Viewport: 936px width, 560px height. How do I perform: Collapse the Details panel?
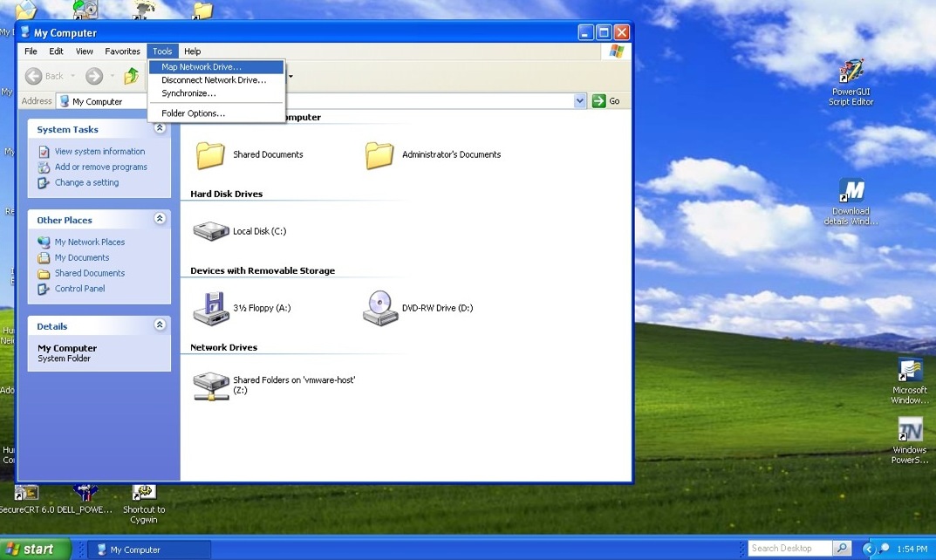[160, 325]
